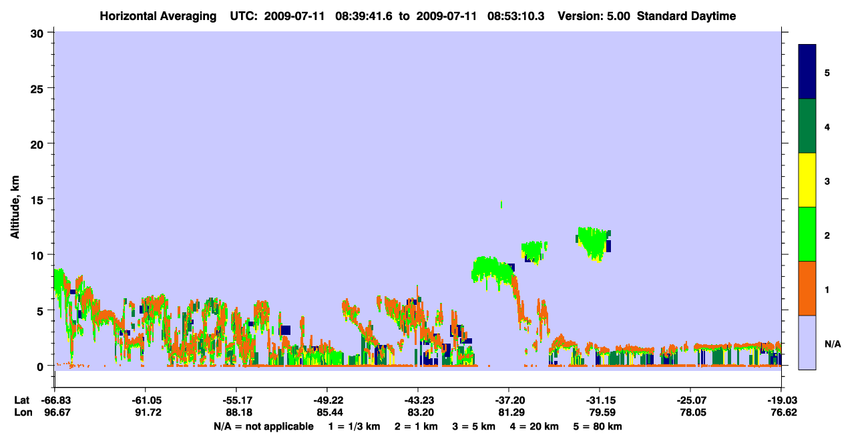Click longitude value '81.29'
The width and height of the screenshot is (868, 445).
[x=510, y=412]
